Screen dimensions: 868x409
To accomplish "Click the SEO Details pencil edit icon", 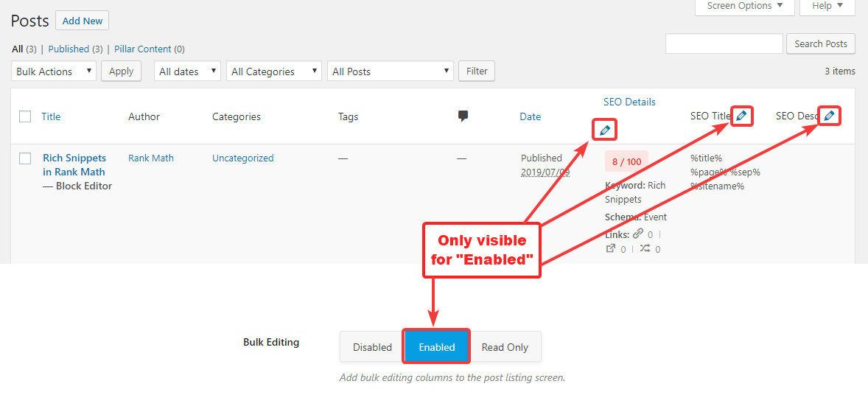I will pos(605,130).
